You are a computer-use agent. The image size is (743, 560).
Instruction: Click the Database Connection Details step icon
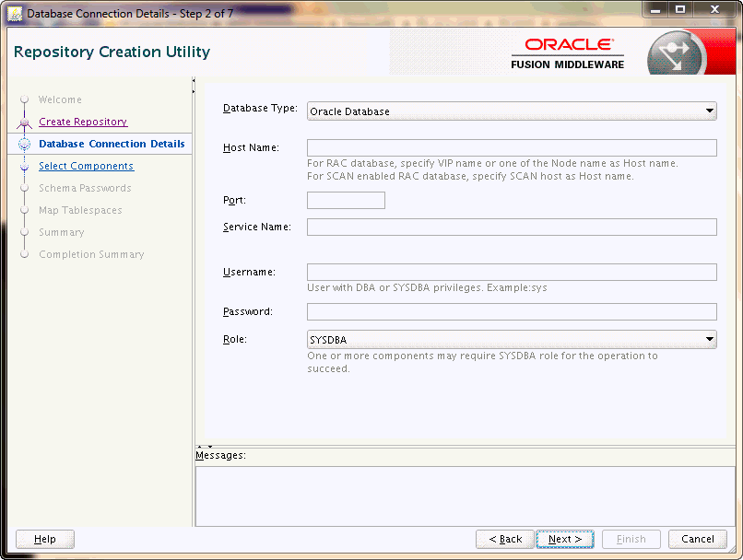click(25, 144)
